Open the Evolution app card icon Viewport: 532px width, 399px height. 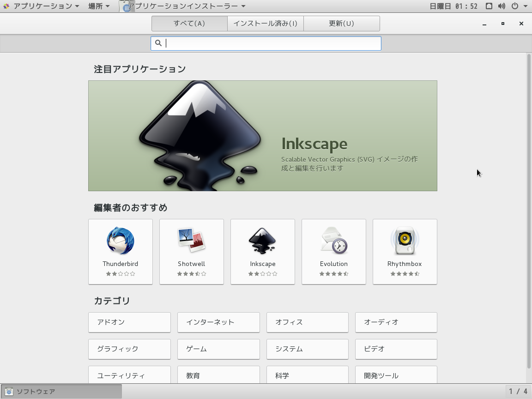point(334,241)
